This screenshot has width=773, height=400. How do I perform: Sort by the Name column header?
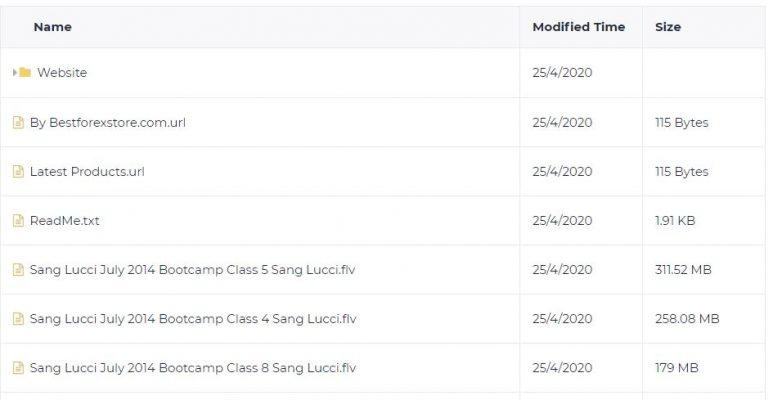(x=52, y=27)
